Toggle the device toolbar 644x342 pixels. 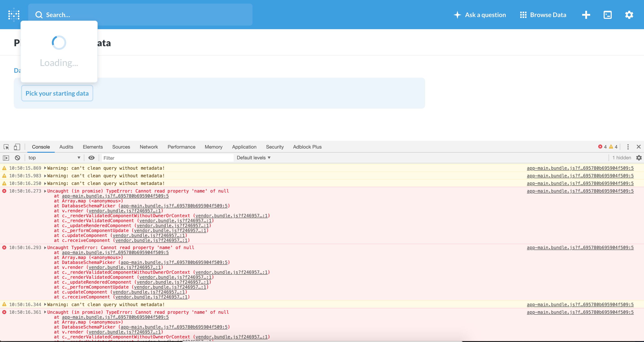[17, 147]
